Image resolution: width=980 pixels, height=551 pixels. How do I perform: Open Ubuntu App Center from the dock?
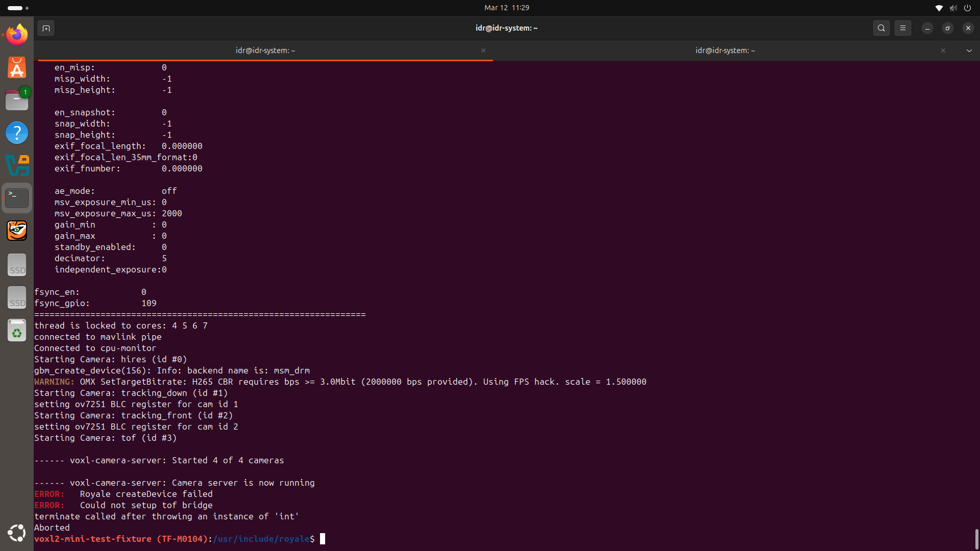[x=17, y=67]
